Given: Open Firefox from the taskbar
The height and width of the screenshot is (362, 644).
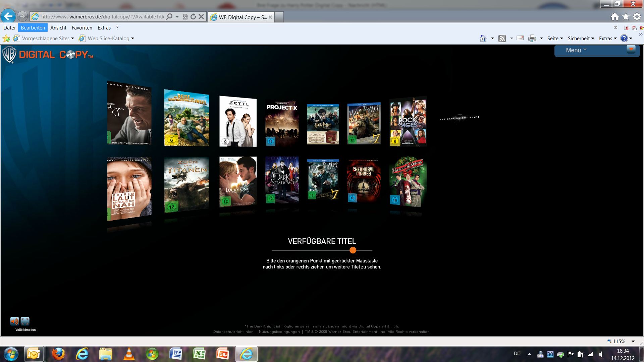Looking at the screenshot, I should (58, 354).
